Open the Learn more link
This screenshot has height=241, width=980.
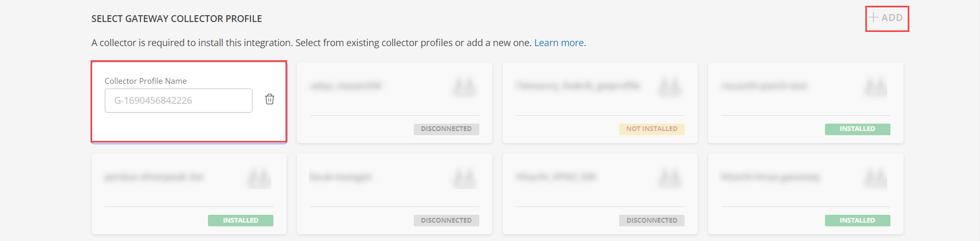(x=559, y=42)
